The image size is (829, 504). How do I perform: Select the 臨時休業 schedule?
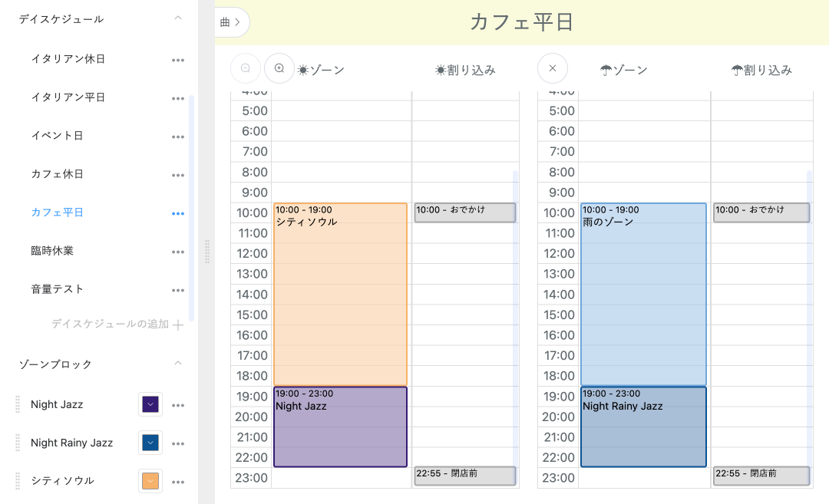[52, 251]
